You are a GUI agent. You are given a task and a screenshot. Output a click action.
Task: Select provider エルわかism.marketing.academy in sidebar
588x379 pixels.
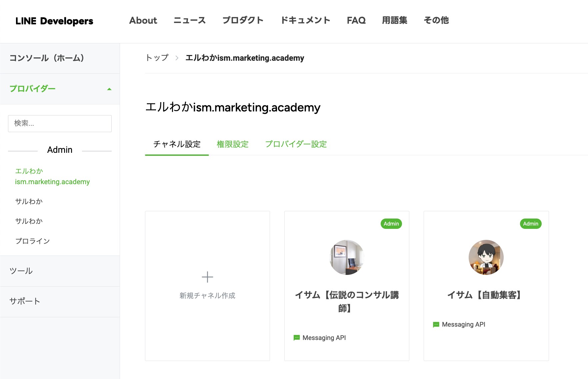point(52,176)
